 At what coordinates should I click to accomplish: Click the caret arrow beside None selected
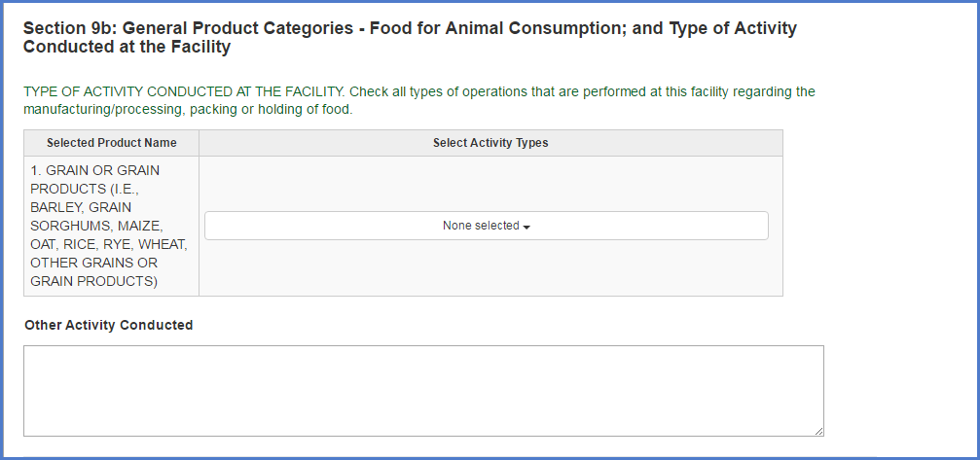pos(526,227)
